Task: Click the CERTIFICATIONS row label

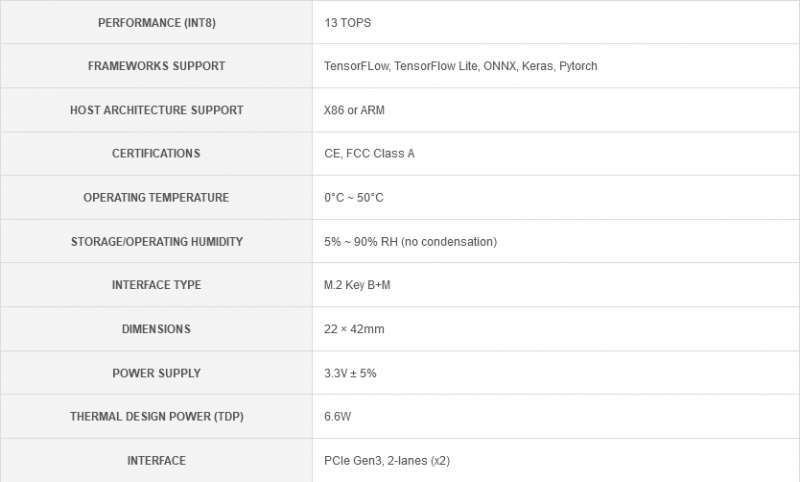Action: [156, 154]
